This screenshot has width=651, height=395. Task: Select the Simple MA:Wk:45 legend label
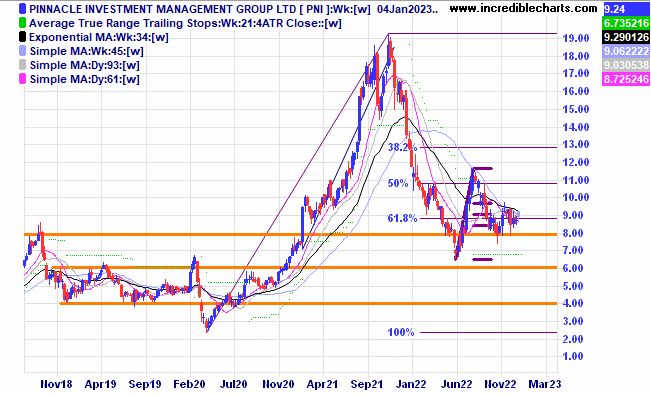click(87, 52)
